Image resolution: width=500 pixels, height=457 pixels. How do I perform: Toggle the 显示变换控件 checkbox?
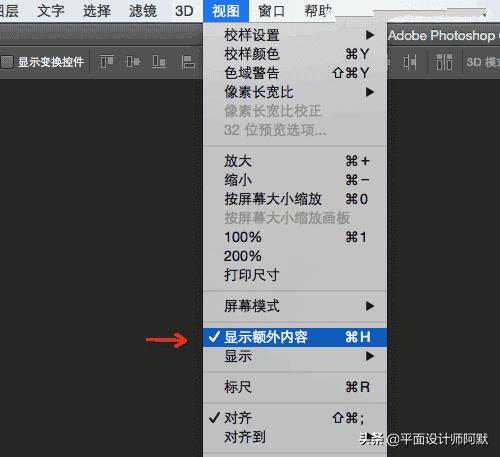(x=7, y=62)
